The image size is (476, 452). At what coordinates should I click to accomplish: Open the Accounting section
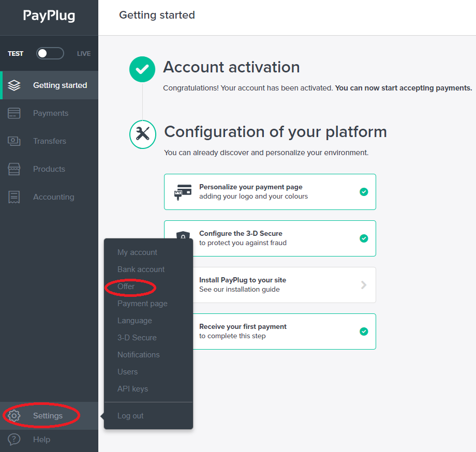49,197
